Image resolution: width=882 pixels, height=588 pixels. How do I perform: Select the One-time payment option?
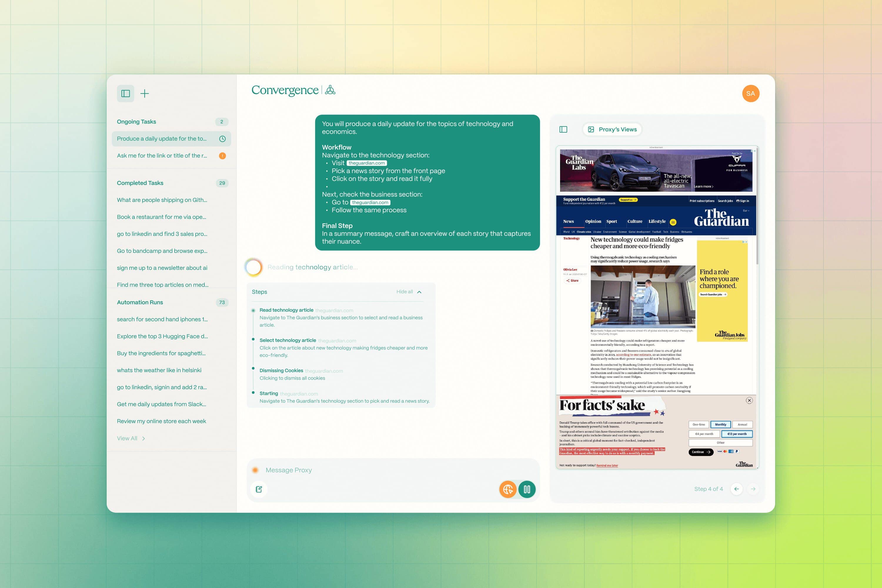(699, 425)
